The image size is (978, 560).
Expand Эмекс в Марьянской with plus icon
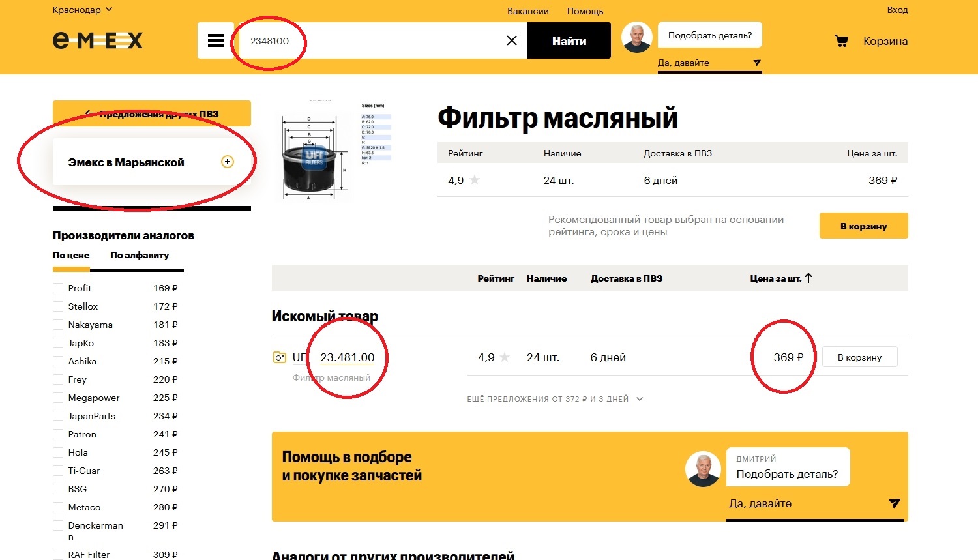pyautogui.click(x=228, y=162)
